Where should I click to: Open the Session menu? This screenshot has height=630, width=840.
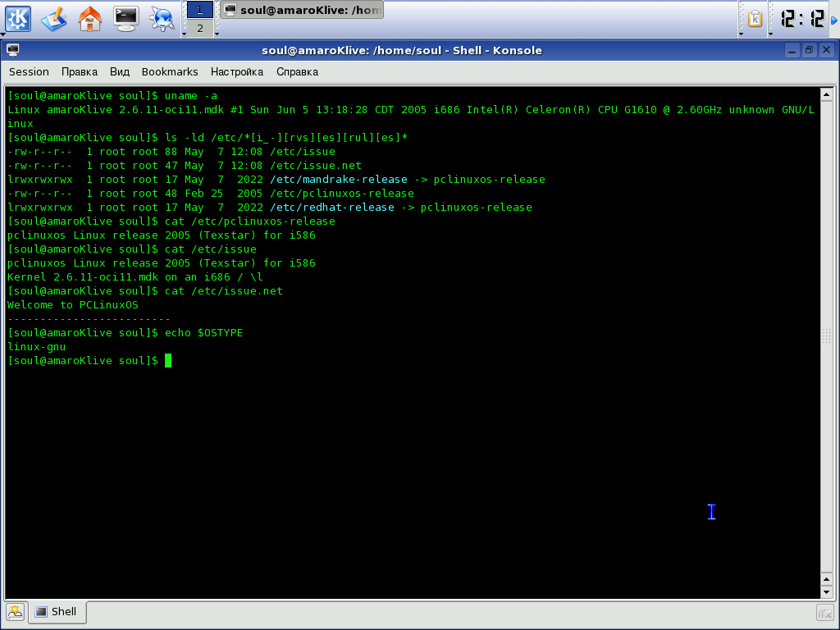click(29, 72)
